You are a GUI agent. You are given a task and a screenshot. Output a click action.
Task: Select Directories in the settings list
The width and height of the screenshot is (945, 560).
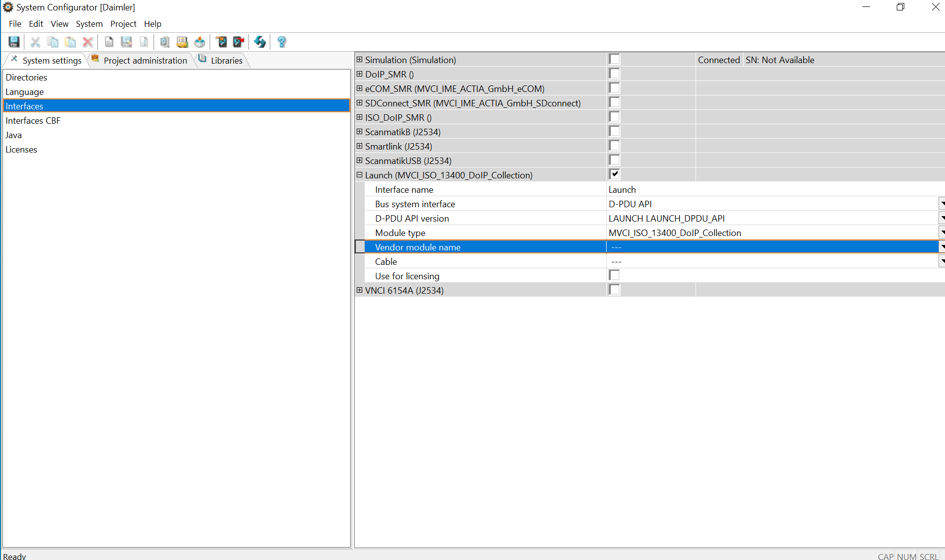coord(176,78)
